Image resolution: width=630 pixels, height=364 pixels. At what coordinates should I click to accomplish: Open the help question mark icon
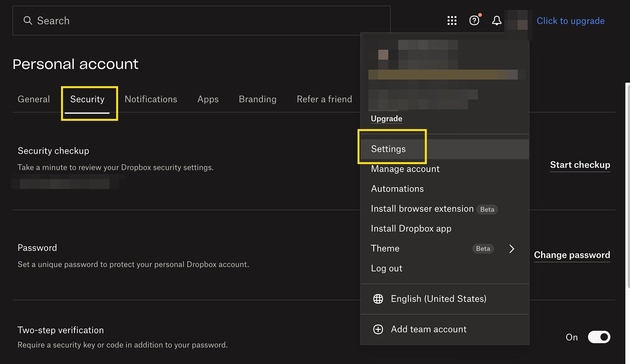click(x=474, y=20)
